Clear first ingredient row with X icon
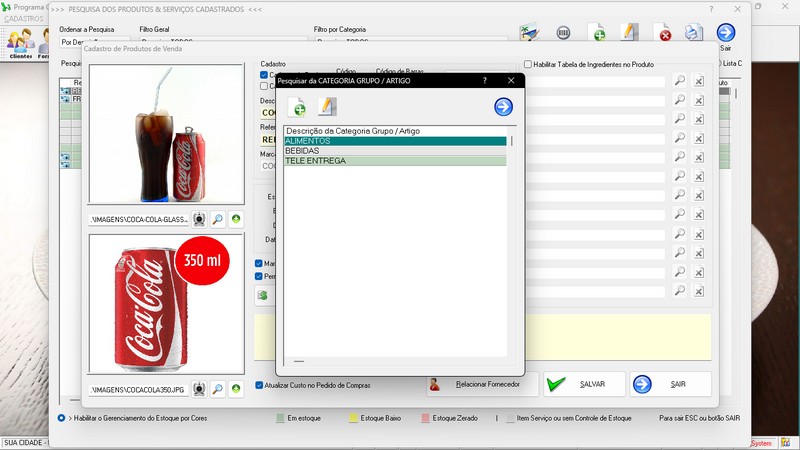The width and height of the screenshot is (800, 450). click(699, 81)
